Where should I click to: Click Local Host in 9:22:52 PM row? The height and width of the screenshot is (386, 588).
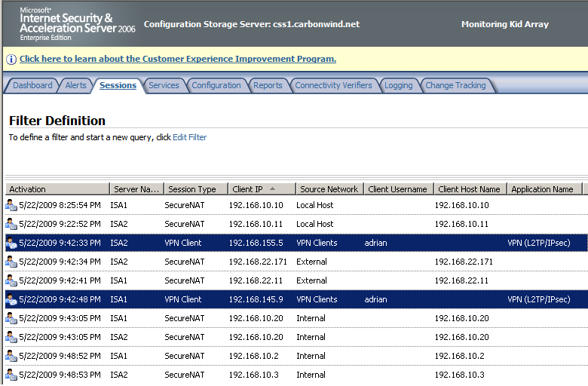314,224
